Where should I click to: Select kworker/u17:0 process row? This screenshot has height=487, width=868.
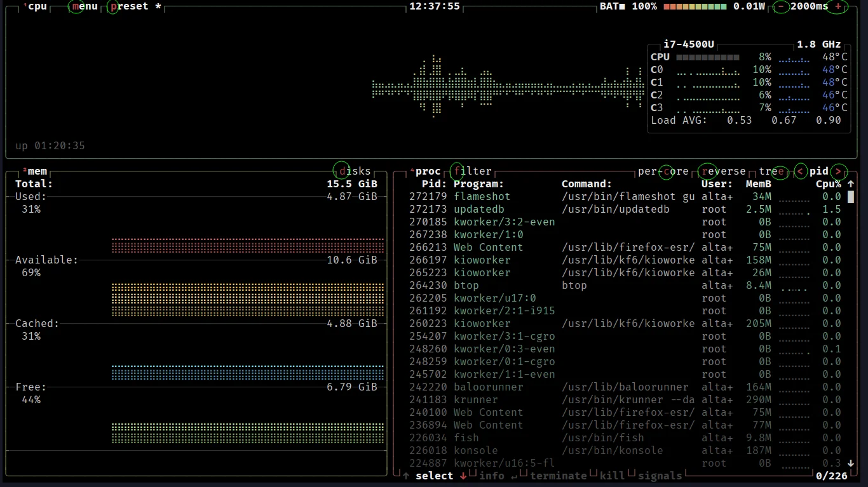pyautogui.click(x=625, y=298)
